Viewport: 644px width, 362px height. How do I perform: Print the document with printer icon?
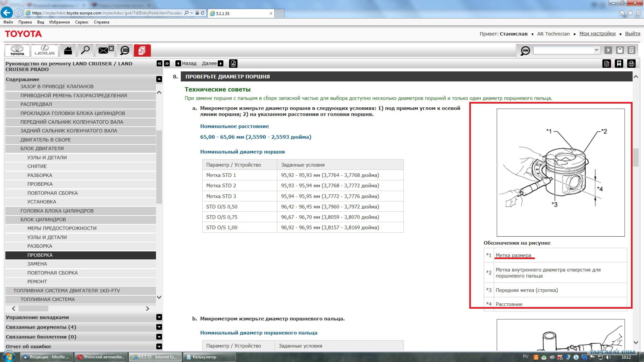coord(631,63)
